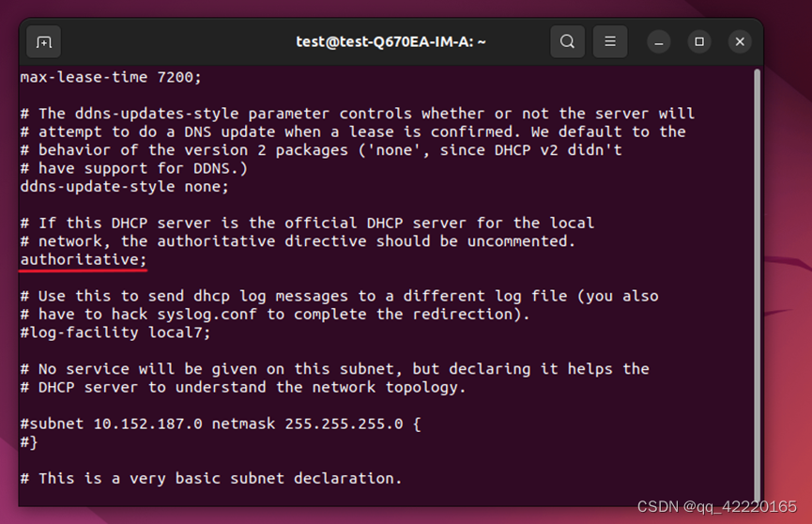The height and width of the screenshot is (524, 812).
Task: Click the word 255.255.255.0 in subnet line
Action: 344,424
